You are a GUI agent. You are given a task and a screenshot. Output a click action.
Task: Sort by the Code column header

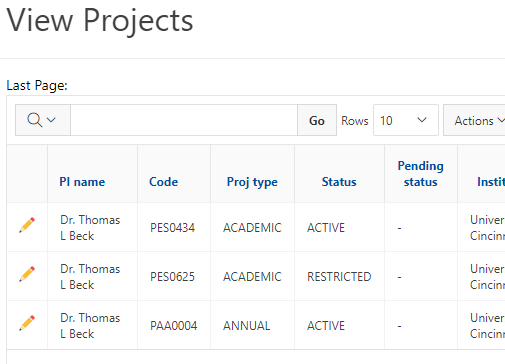163,182
